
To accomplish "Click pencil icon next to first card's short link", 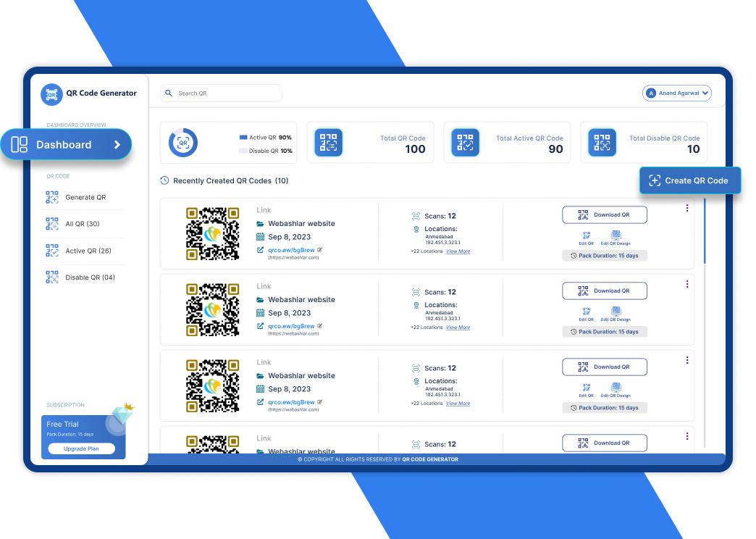I will [319, 250].
